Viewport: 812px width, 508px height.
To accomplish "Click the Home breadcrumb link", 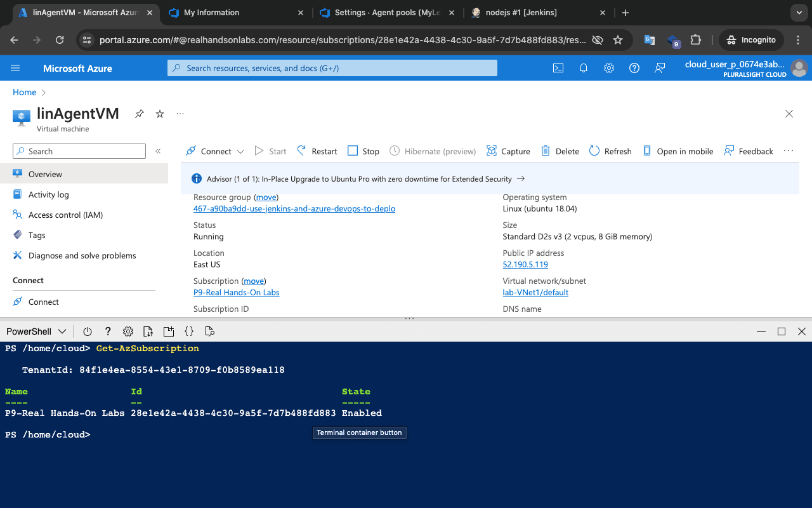I will (x=25, y=92).
